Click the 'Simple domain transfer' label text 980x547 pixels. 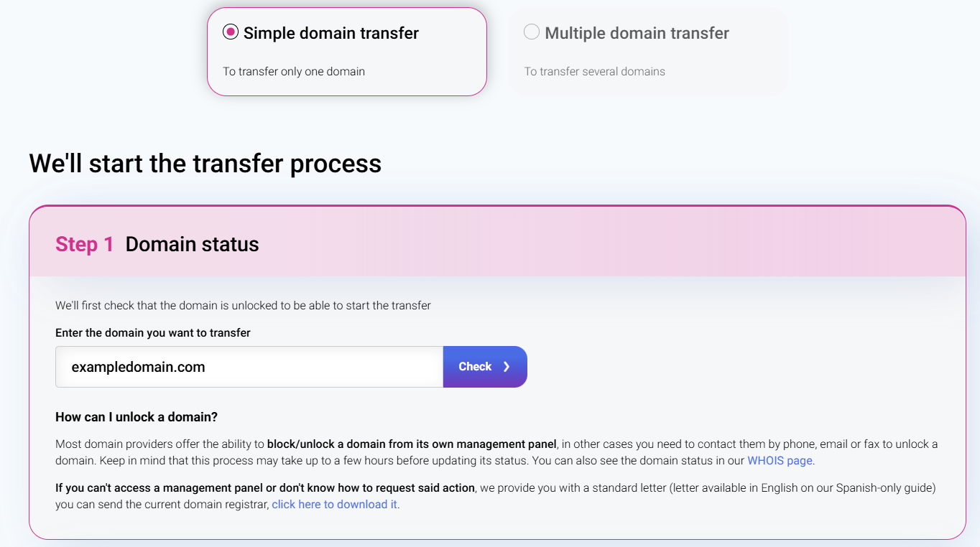tap(330, 33)
